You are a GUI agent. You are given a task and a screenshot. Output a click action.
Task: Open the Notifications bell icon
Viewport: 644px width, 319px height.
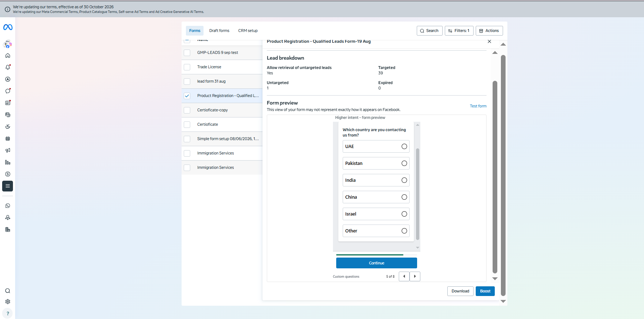8,67
